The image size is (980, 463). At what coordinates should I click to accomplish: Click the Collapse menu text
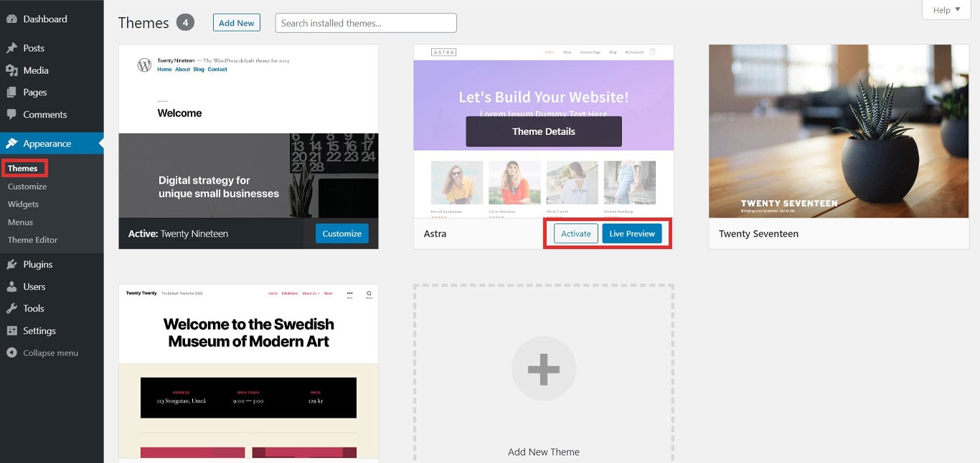(51, 353)
